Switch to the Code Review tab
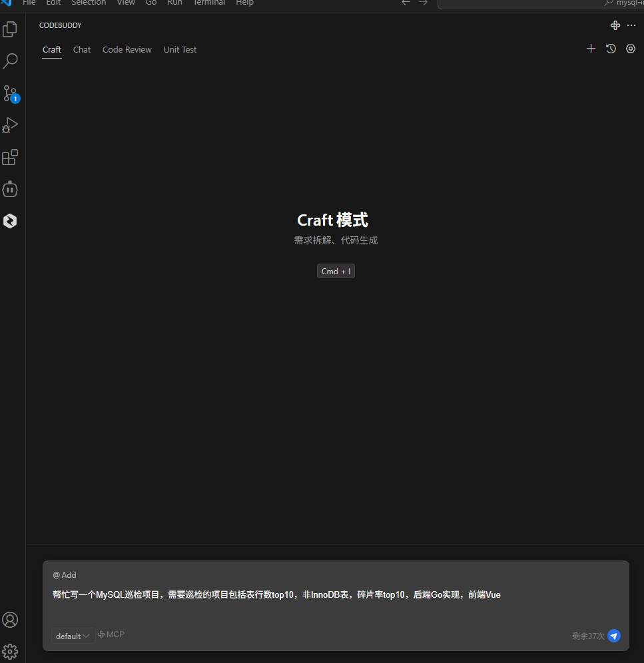Image resolution: width=644 pixels, height=663 pixels. [127, 49]
